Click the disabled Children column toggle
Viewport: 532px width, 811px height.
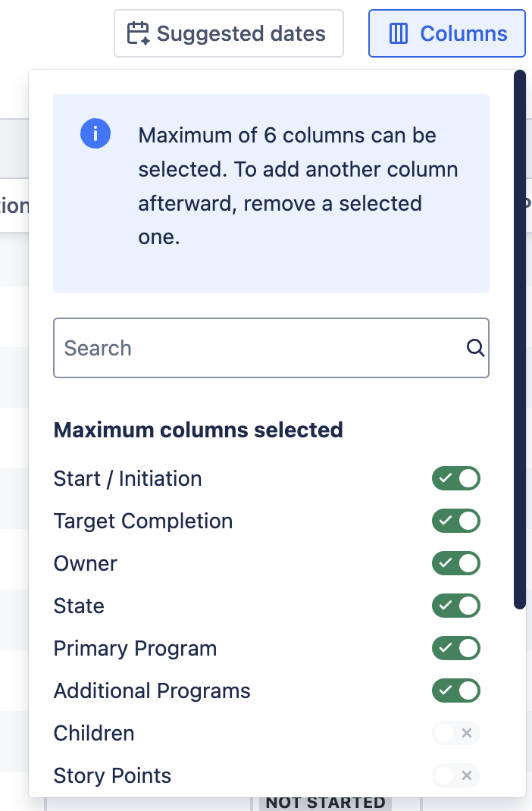point(456,734)
